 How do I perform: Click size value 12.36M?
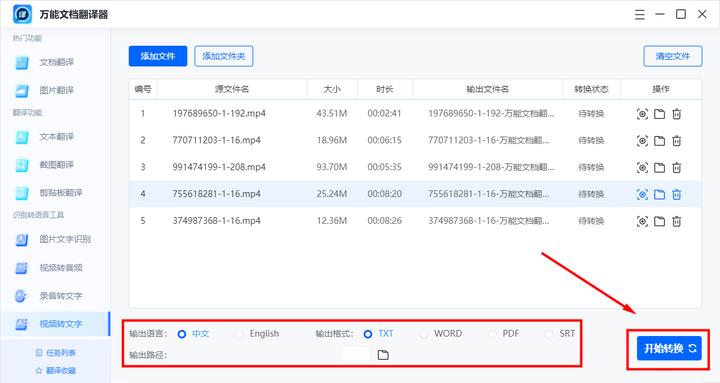[332, 221]
